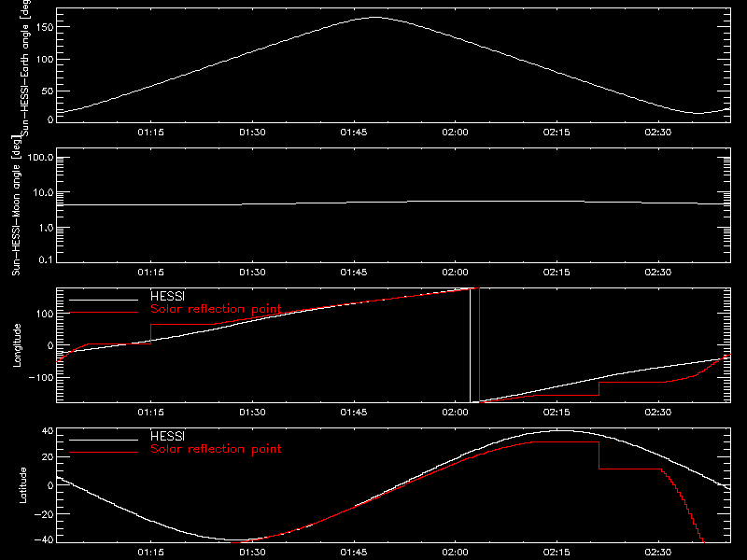Select 02:30 label below Earth angle plot
The image size is (747, 560).
tap(658, 133)
